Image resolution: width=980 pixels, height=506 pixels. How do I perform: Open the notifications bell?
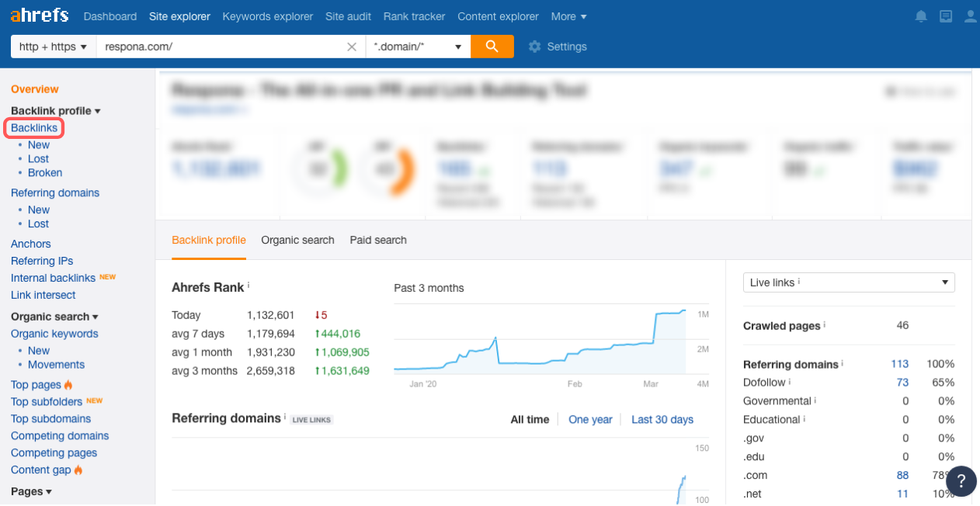921,16
